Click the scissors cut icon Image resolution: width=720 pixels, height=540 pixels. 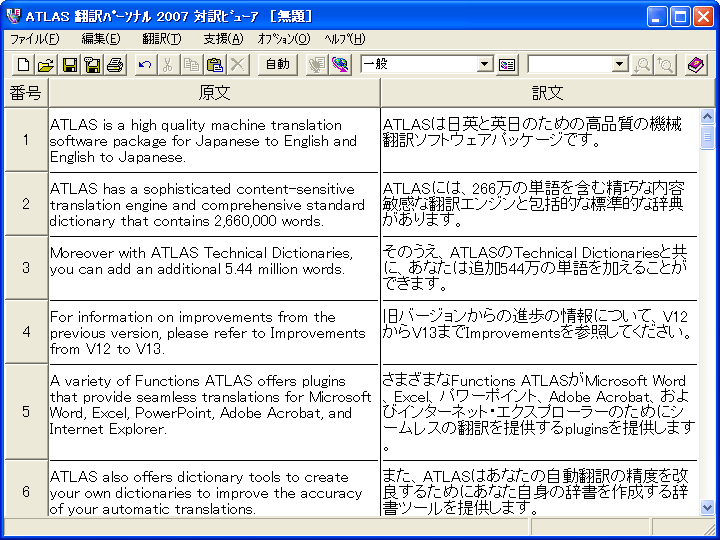168,65
